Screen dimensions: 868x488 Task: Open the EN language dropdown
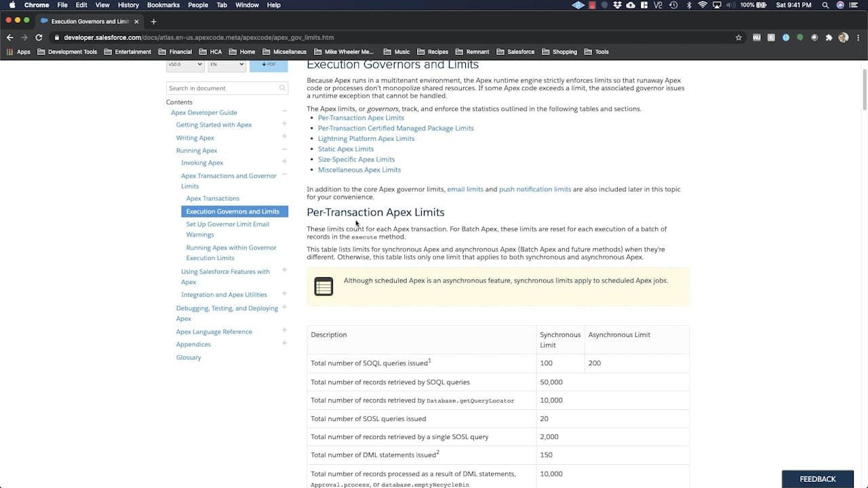[x=226, y=64]
